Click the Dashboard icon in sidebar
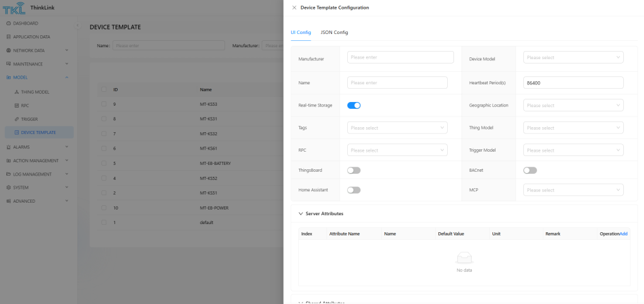The width and height of the screenshot is (644, 304). coord(8,23)
